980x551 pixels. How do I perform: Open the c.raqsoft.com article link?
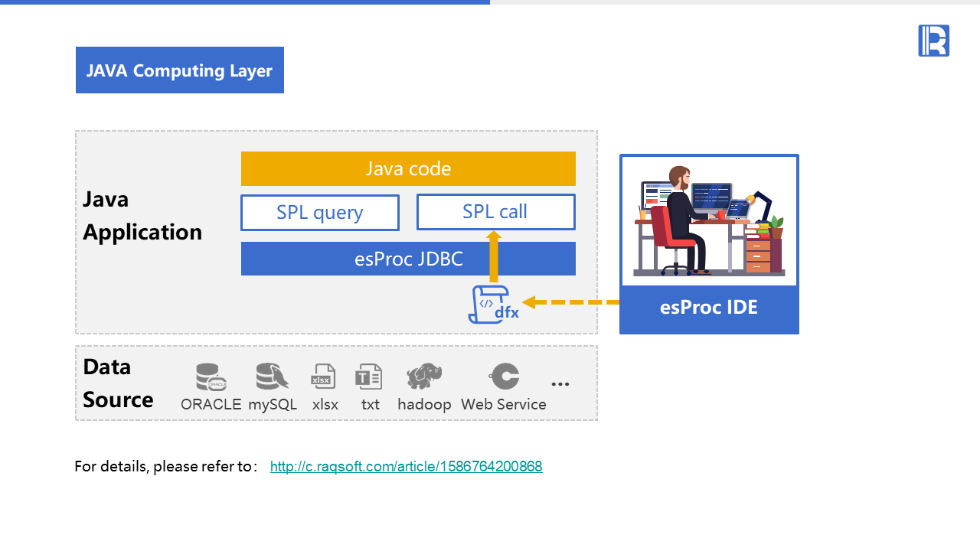pyautogui.click(x=407, y=467)
